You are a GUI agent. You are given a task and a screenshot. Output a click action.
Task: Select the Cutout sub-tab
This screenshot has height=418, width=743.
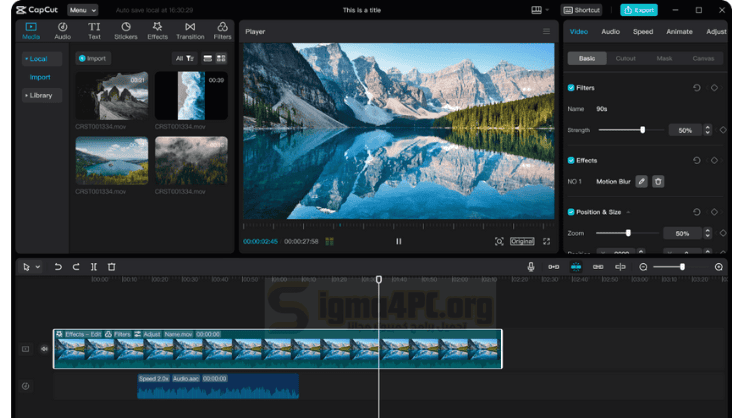[625, 58]
